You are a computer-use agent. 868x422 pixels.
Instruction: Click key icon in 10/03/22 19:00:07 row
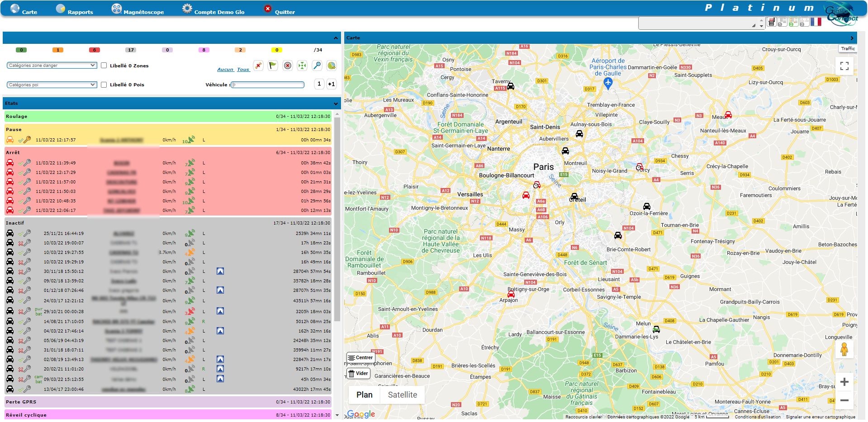[28, 243]
